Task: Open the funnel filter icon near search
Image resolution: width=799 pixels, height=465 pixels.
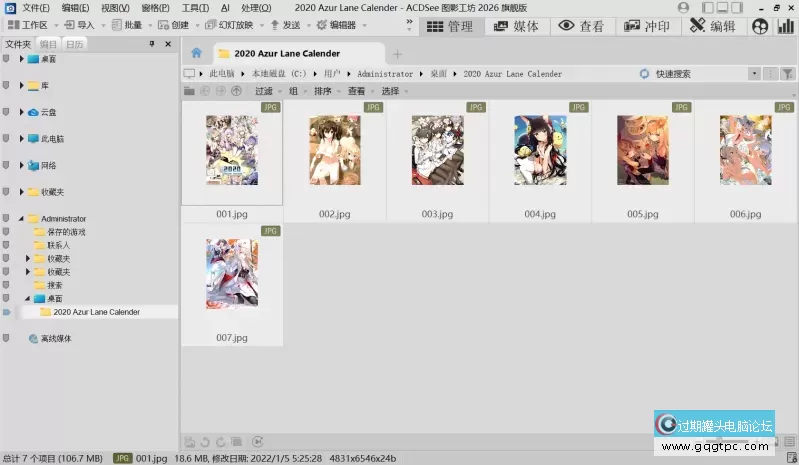Action: [788, 74]
